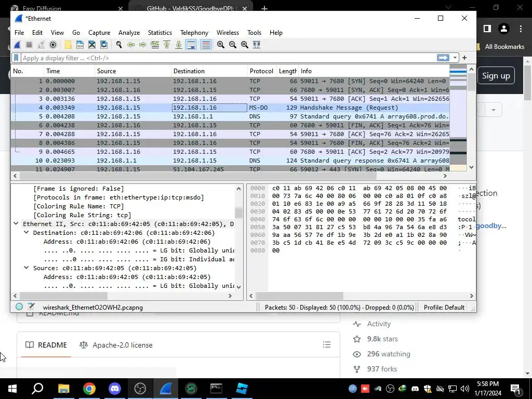532x399 pixels.
Task: Open the README outline list icon
Action: (327, 345)
